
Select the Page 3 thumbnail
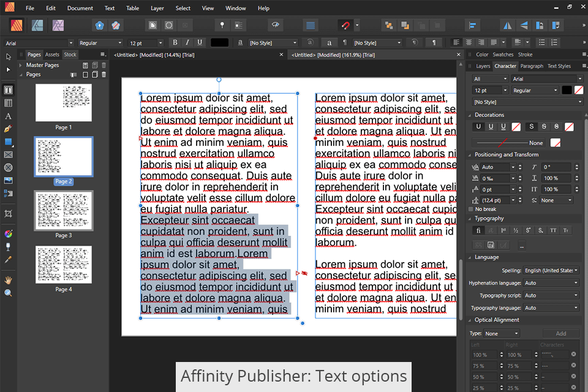point(64,211)
